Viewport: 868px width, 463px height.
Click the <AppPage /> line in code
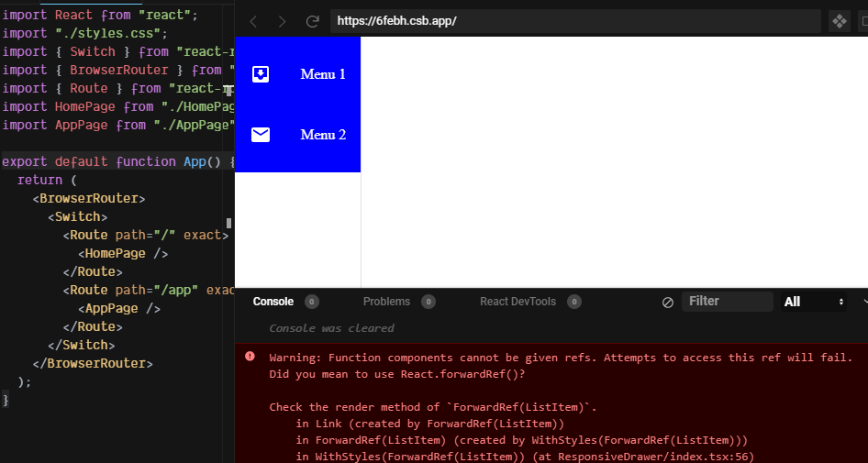119,308
